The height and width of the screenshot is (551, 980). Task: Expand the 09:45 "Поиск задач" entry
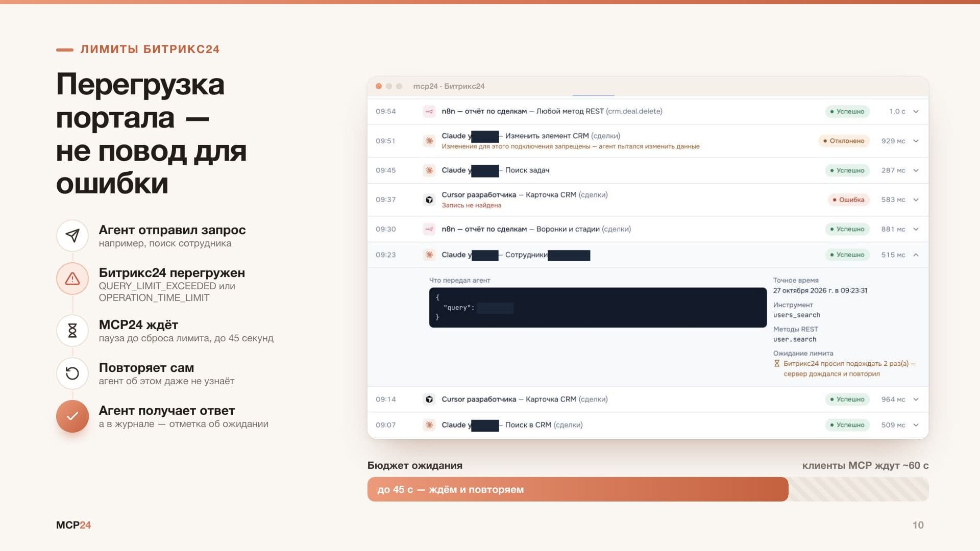pos(916,170)
